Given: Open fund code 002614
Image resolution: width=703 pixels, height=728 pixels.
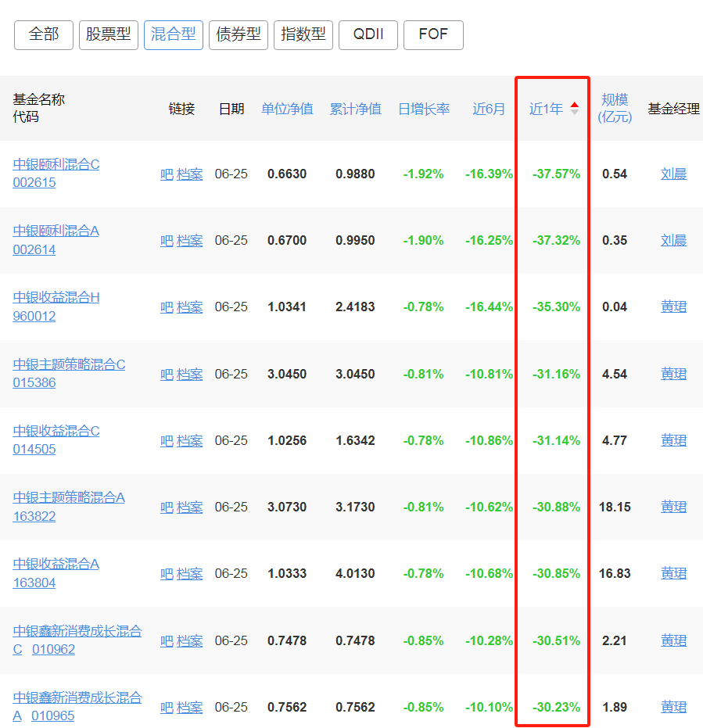Looking at the screenshot, I should pos(34,249).
